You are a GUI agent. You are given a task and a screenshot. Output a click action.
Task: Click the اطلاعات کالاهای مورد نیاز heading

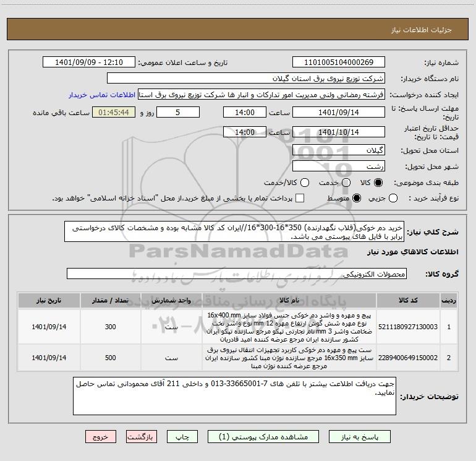tap(412, 252)
